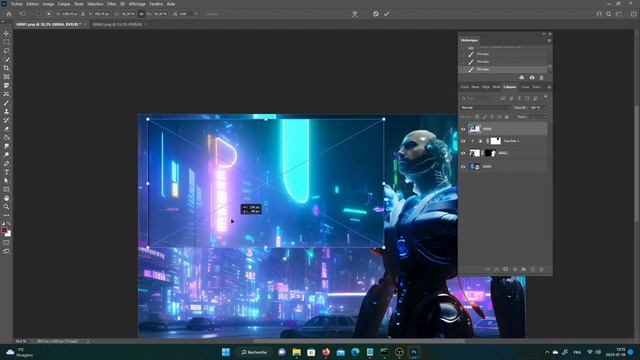The height and width of the screenshot is (360, 640).
Task: Hide the Courbes 1 adjustment layer
Action: coord(463,141)
